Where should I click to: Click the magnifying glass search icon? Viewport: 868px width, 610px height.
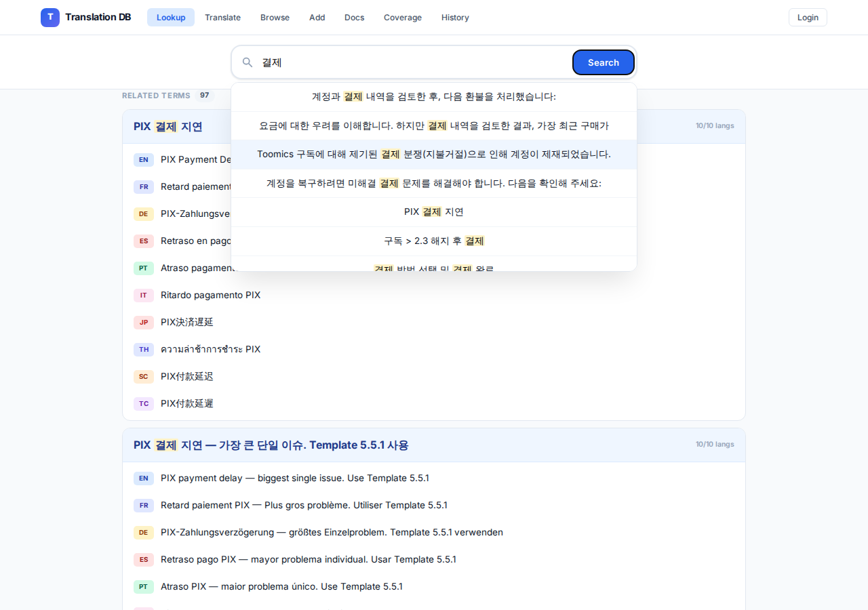[248, 62]
